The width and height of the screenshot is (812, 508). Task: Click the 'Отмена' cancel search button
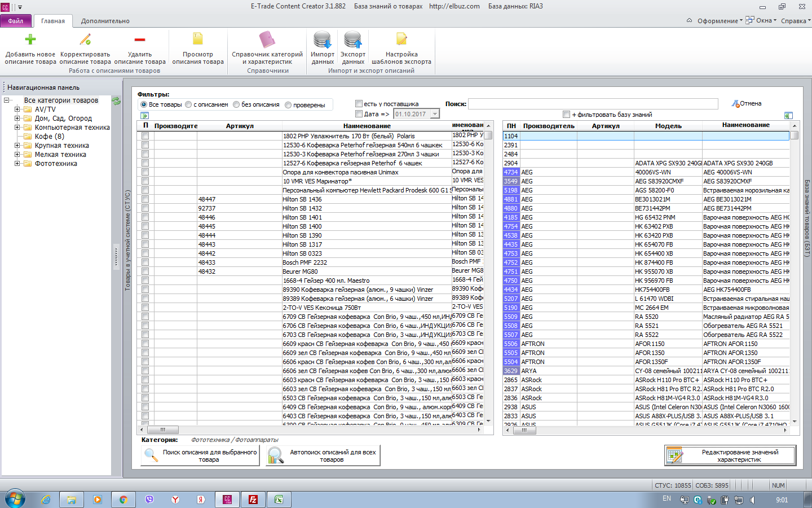pos(747,104)
